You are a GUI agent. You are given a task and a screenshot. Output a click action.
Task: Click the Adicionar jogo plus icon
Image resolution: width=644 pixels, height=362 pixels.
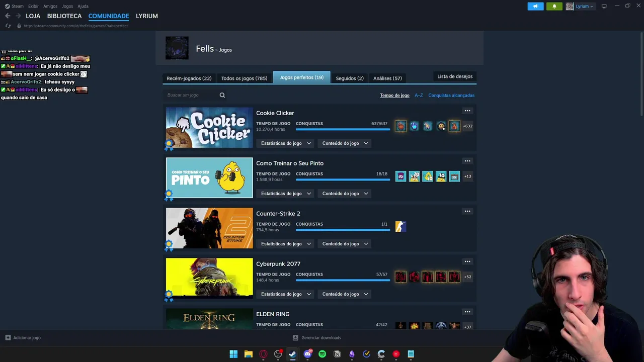click(8, 338)
